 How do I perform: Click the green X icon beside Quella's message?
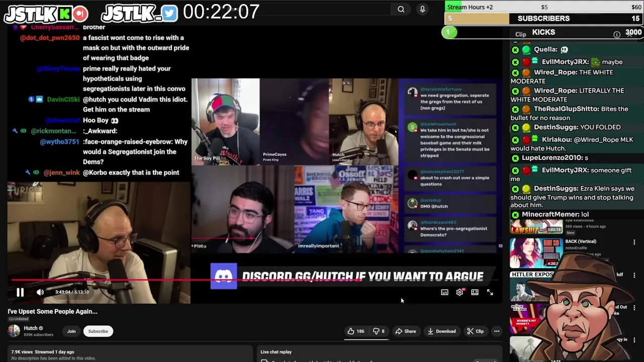point(515,50)
